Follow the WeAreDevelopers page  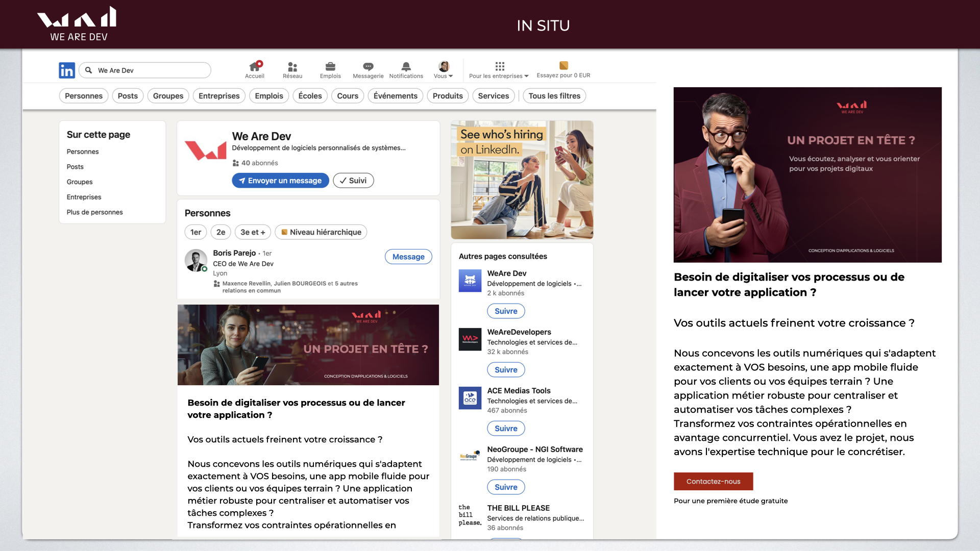click(506, 370)
